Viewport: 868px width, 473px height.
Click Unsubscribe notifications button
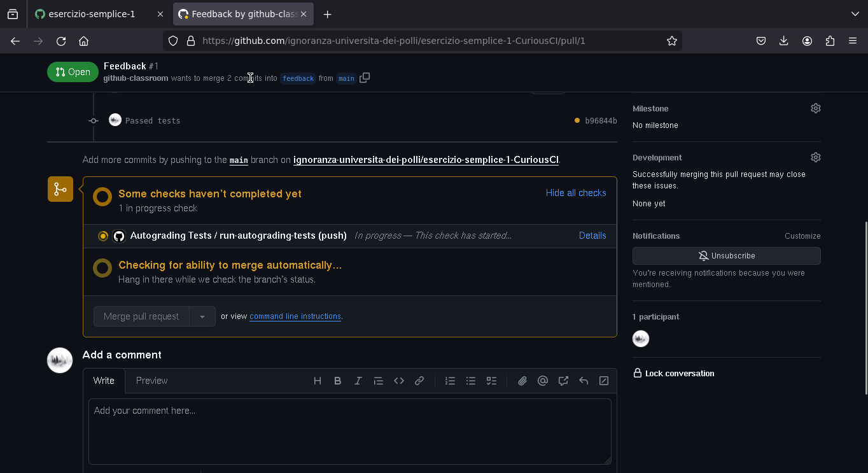726,256
